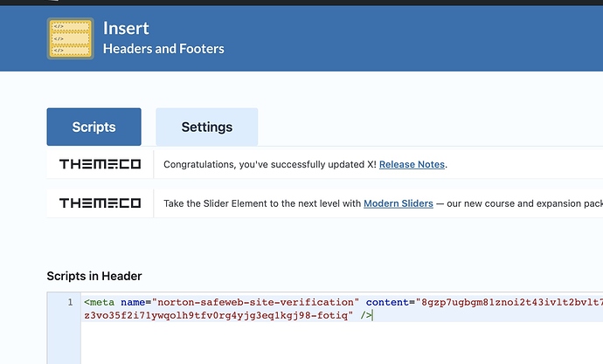Open the Release Notes link

[412, 164]
